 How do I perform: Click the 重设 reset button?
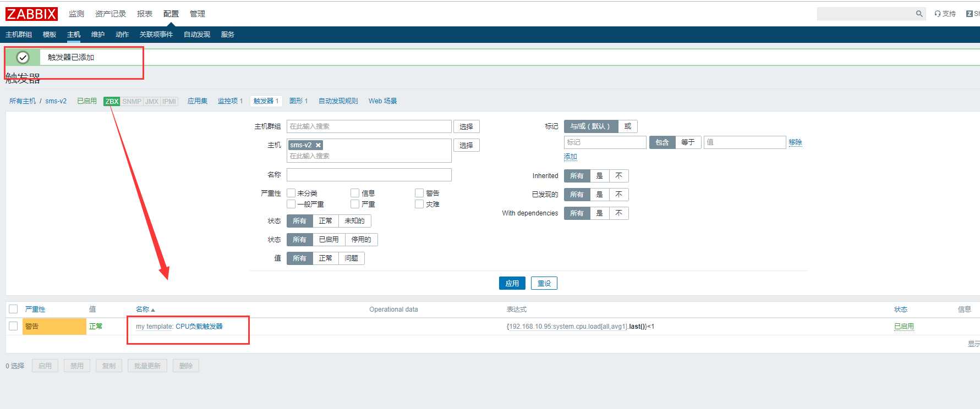(x=544, y=283)
